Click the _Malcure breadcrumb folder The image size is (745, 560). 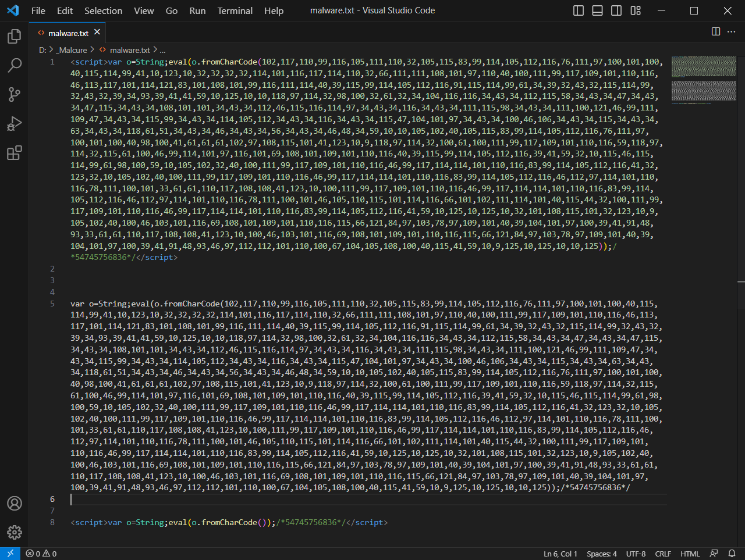tap(72, 50)
